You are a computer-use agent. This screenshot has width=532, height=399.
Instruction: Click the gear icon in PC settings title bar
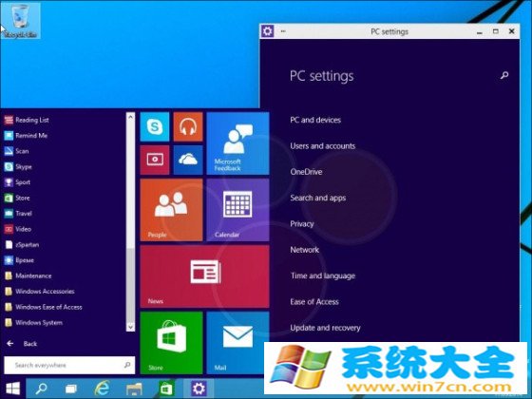click(267, 31)
